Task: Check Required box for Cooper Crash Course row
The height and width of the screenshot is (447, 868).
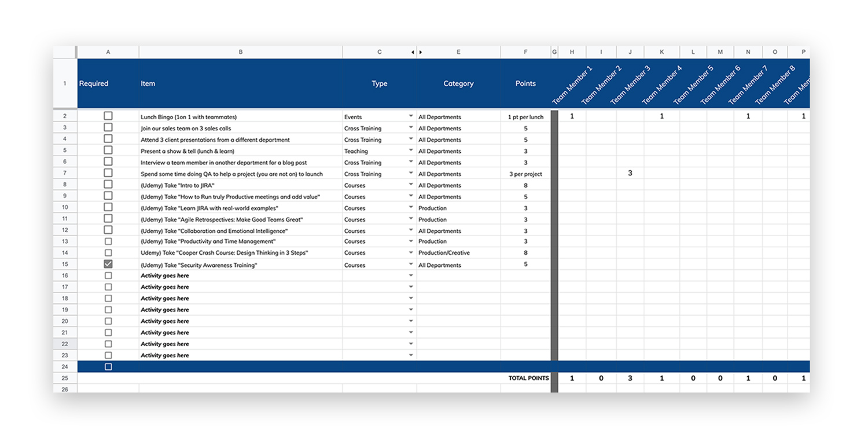Action: pyautogui.click(x=108, y=253)
